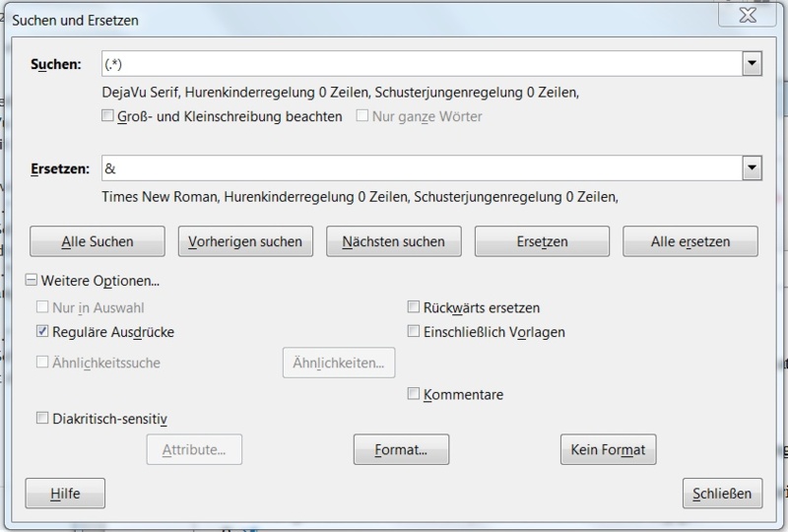This screenshot has height=532, width=788.
Task: Click inside the Suchen text field
Action: point(422,64)
